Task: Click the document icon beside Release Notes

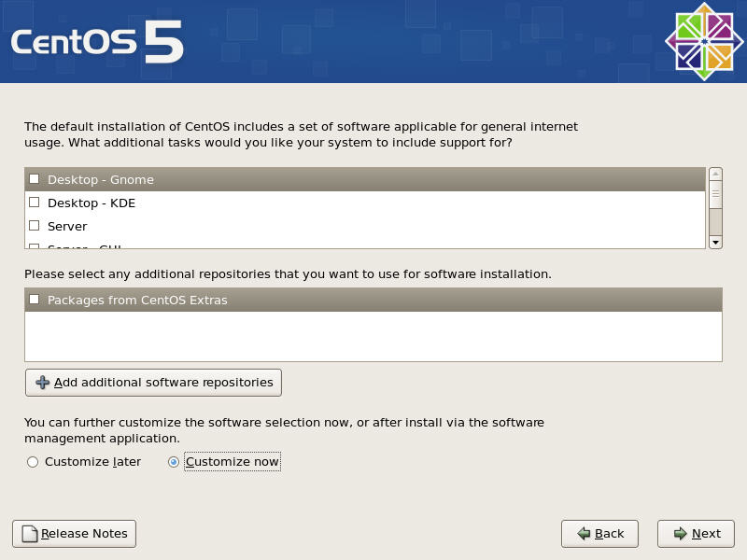Action: [30, 534]
